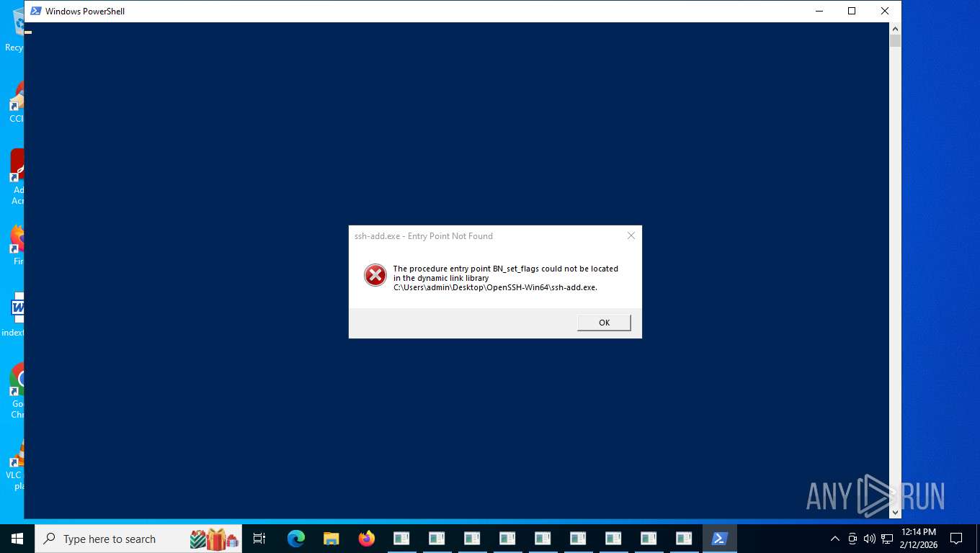This screenshot has height=553, width=980.
Task: Close the ssh-add.exe error dialog
Action: tap(631, 235)
